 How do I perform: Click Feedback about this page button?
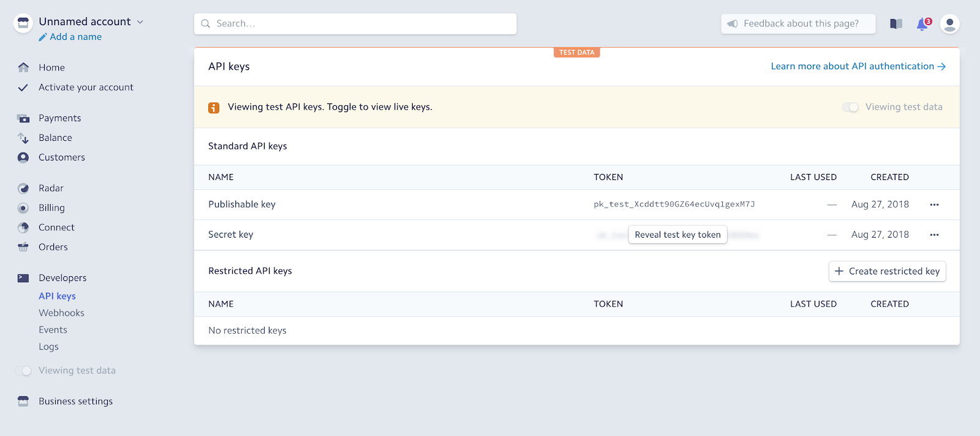tap(797, 24)
